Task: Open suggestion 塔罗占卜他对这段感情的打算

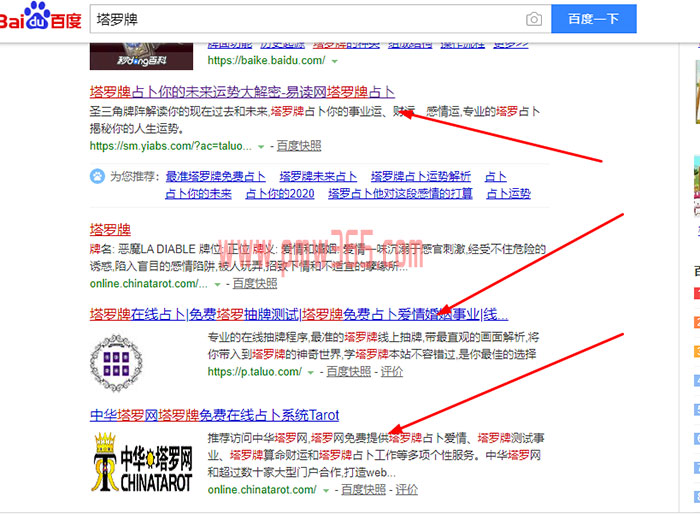Action: [400, 193]
